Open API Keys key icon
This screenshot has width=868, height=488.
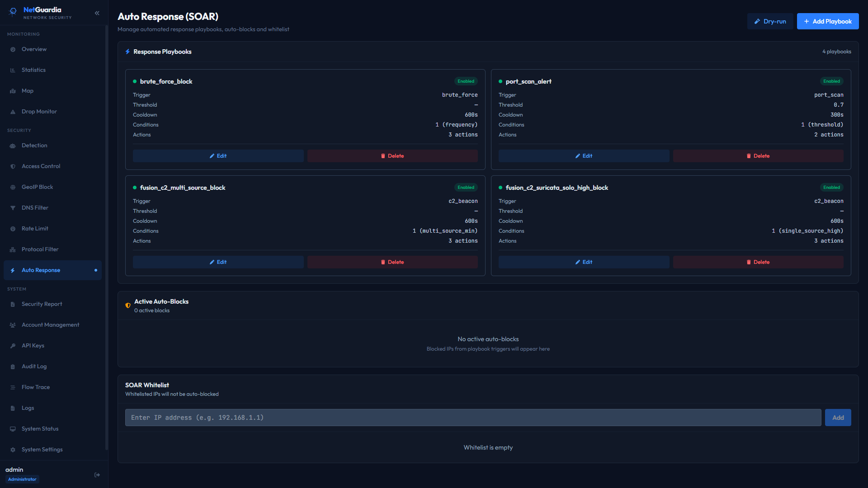[13, 346]
